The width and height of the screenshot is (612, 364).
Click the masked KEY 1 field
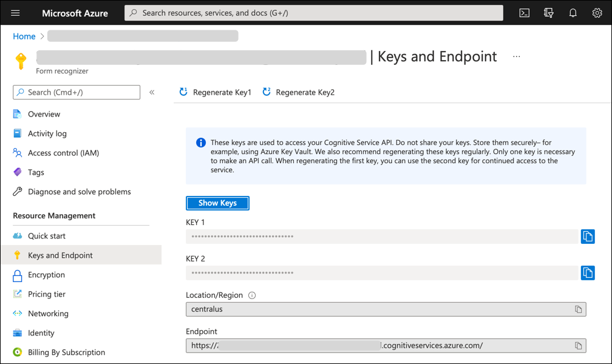tap(382, 237)
